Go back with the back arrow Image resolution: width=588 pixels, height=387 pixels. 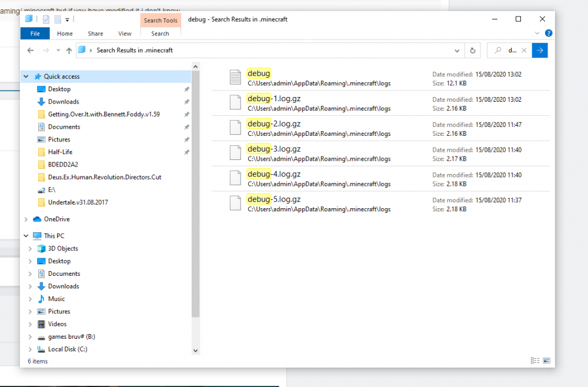click(31, 50)
